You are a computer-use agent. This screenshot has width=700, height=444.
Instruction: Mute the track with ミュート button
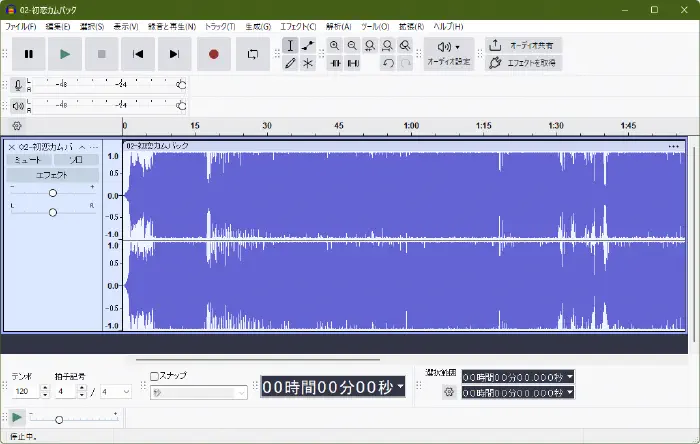point(27,160)
